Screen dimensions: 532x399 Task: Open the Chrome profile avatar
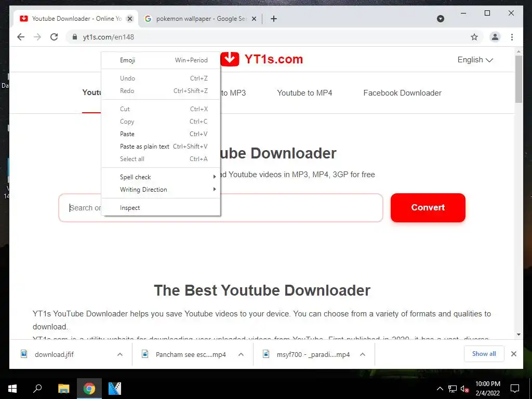pos(495,37)
